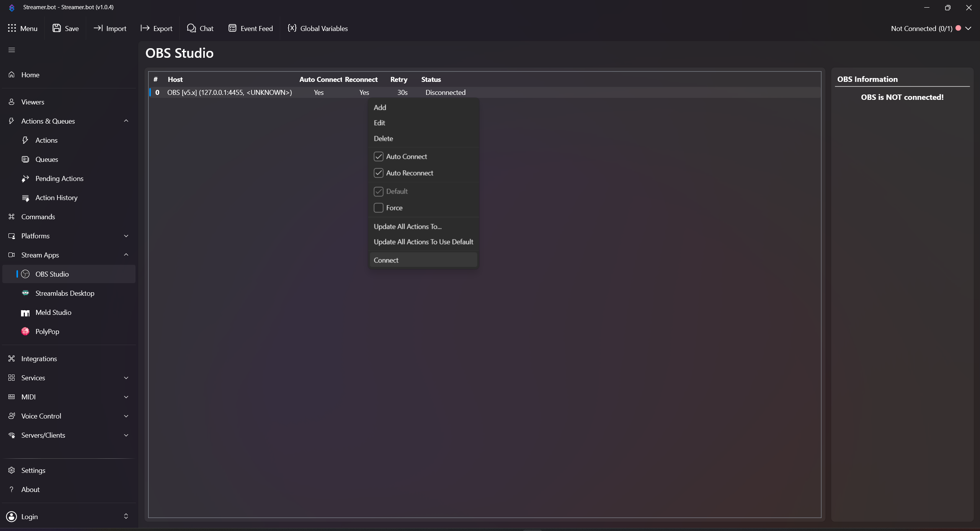This screenshot has width=980, height=531.
Task: Select the OBS connection row 0
Action: 230,93
